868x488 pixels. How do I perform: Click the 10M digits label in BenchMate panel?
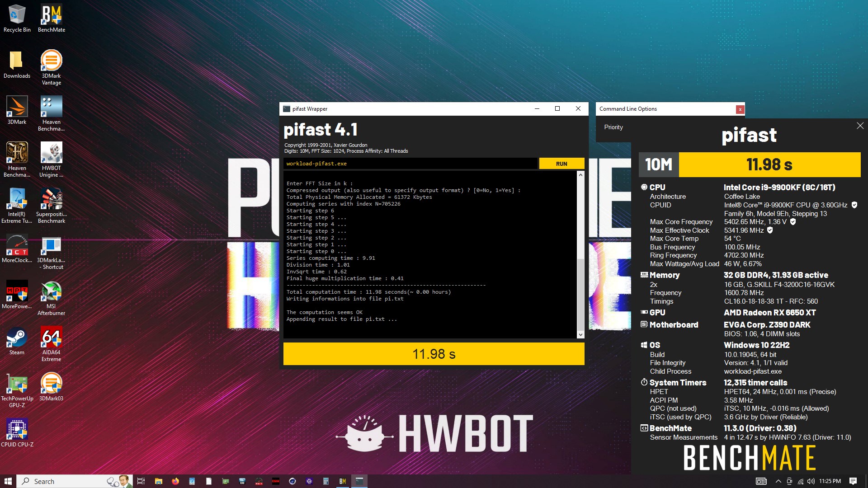point(659,164)
